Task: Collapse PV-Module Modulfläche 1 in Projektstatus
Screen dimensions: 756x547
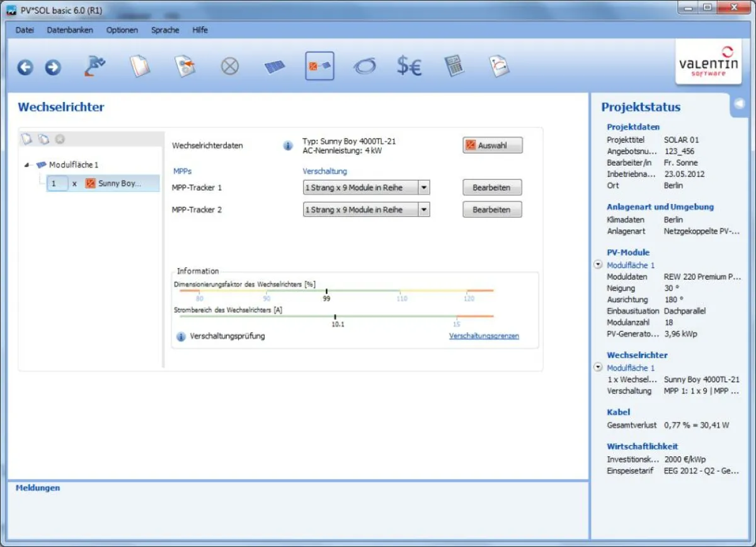Action: coord(598,265)
